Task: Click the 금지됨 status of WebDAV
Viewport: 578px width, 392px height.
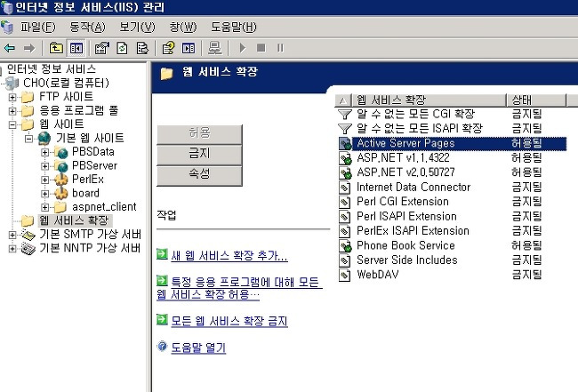Action: pyautogui.click(x=526, y=275)
